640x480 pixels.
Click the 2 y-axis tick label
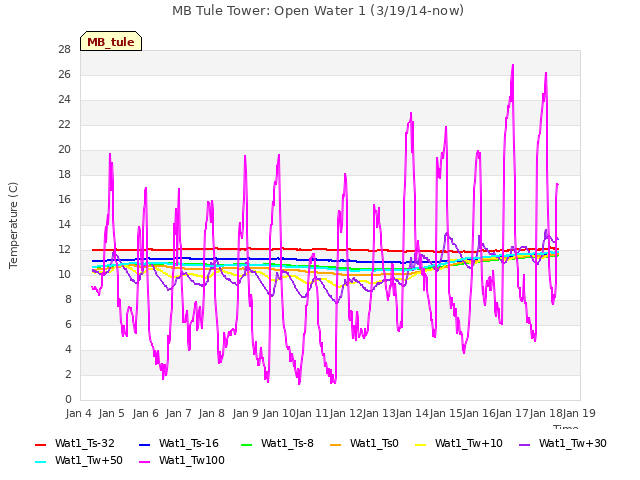click(68, 375)
